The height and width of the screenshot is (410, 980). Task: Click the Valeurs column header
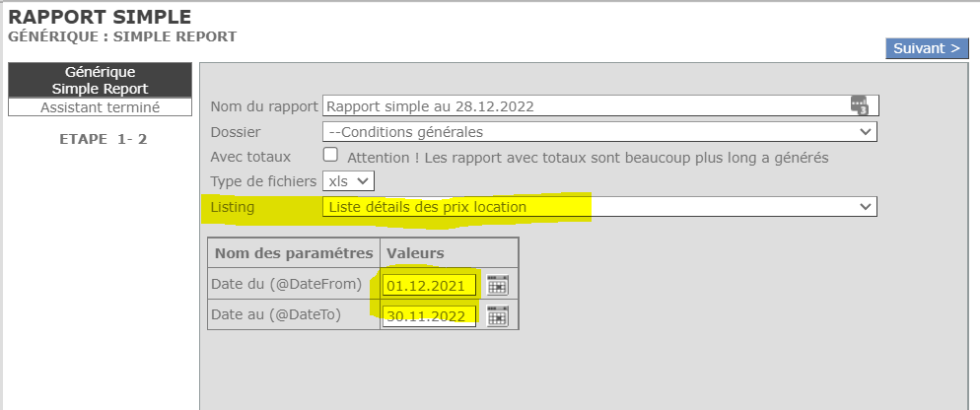[x=415, y=253]
